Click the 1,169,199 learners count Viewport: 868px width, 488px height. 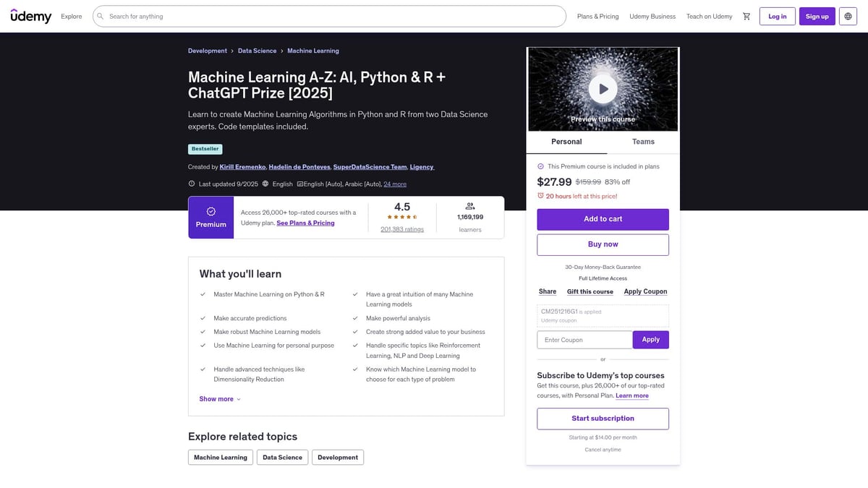point(470,217)
